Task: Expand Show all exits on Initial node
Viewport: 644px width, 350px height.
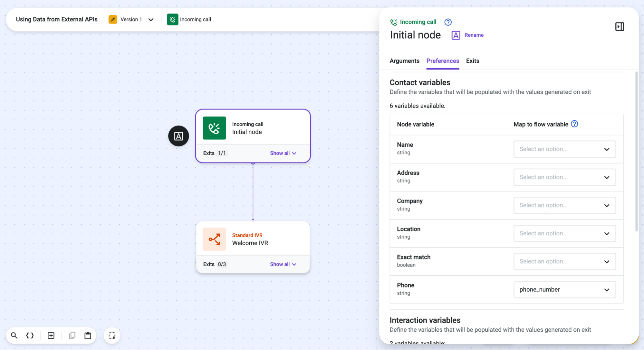Action: [283, 153]
